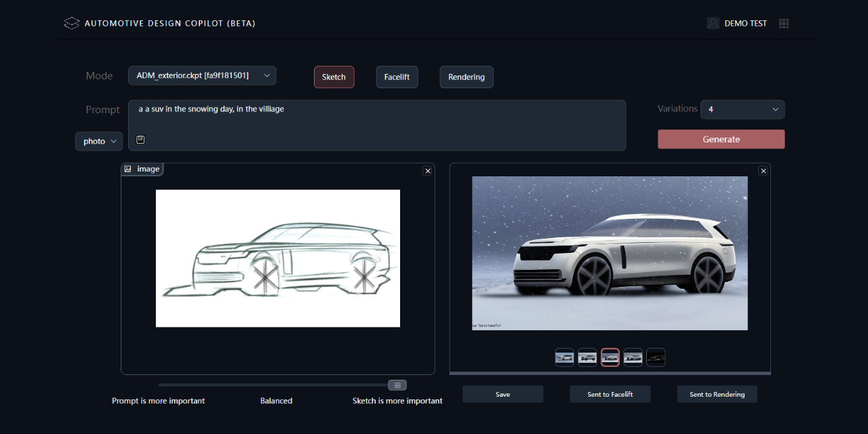Screen dimensions: 868x434
Task: Close the sketch image panel
Action: [427, 170]
